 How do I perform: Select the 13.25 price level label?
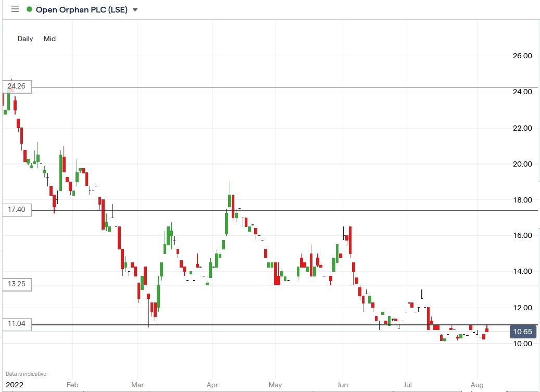(16, 284)
